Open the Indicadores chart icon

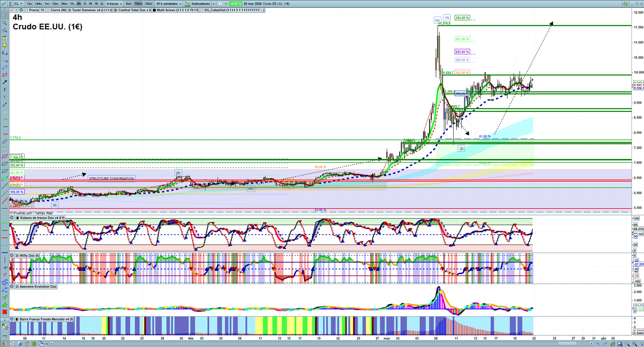coord(188,4)
